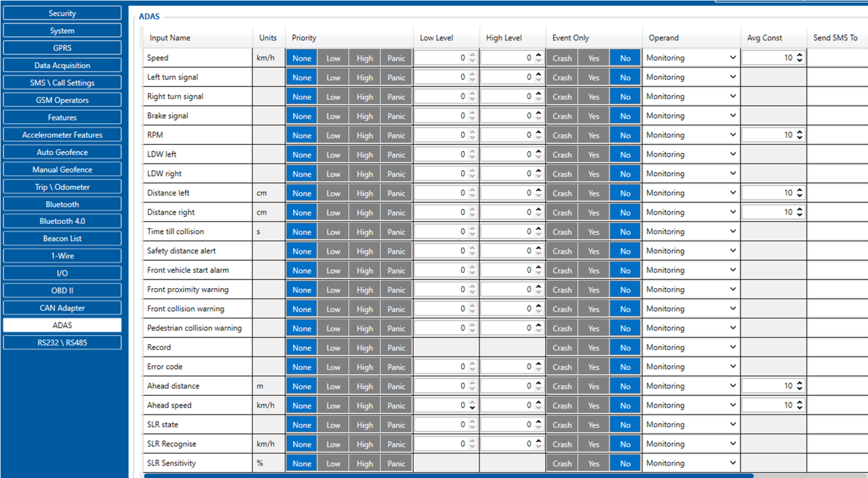
Task: Set Speed priority to High
Action: (365, 57)
